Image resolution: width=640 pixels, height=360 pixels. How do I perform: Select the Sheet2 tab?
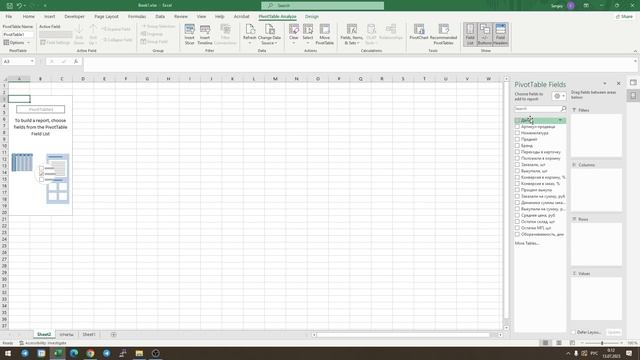[x=44, y=334]
